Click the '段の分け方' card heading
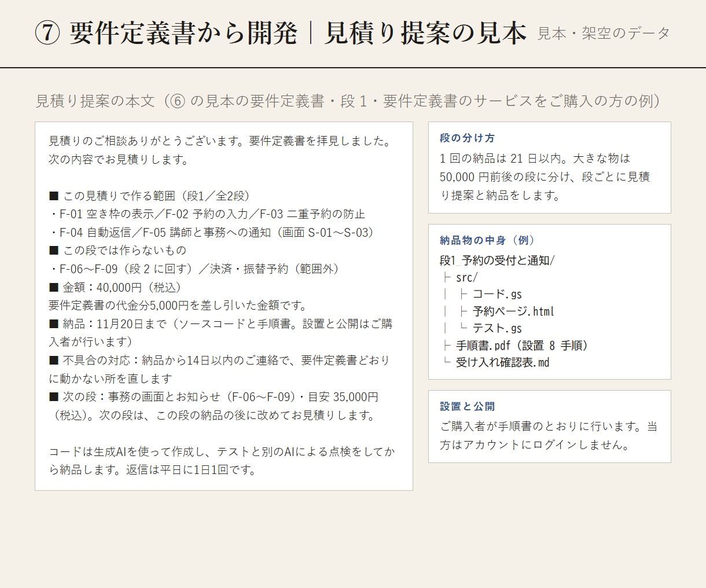This screenshot has height=588, width=706. click(467, 138)
